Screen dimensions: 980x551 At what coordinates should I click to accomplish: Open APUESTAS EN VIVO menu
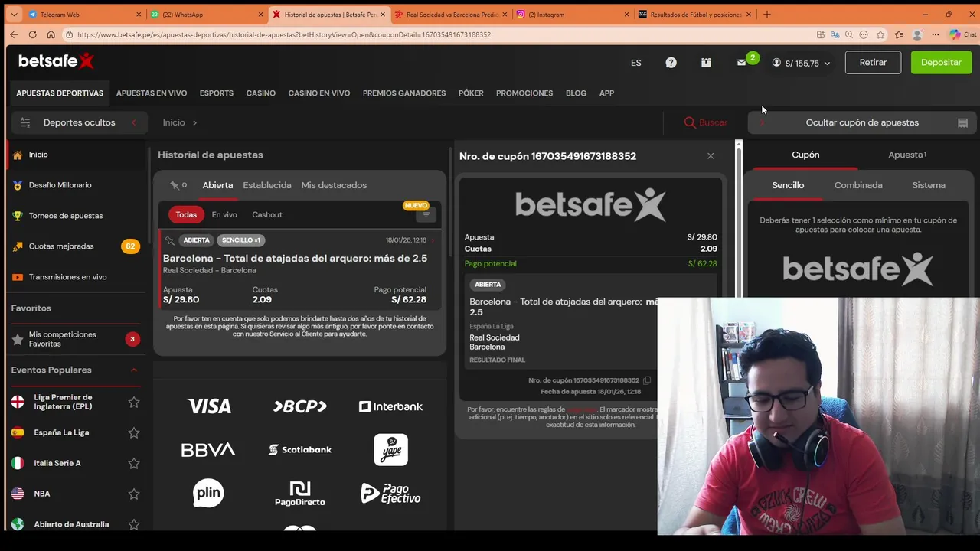click(x=152, y=93)
